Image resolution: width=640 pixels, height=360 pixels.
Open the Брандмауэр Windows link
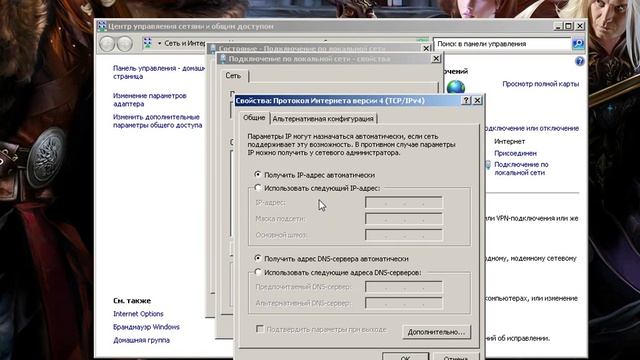[x=146, y=327]
